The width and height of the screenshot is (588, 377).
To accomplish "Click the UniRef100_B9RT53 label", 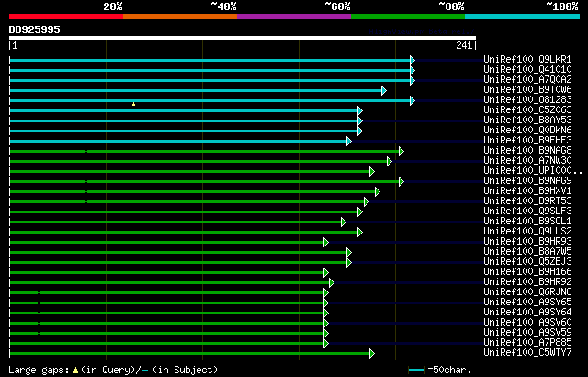I will [x=527, y=201].
